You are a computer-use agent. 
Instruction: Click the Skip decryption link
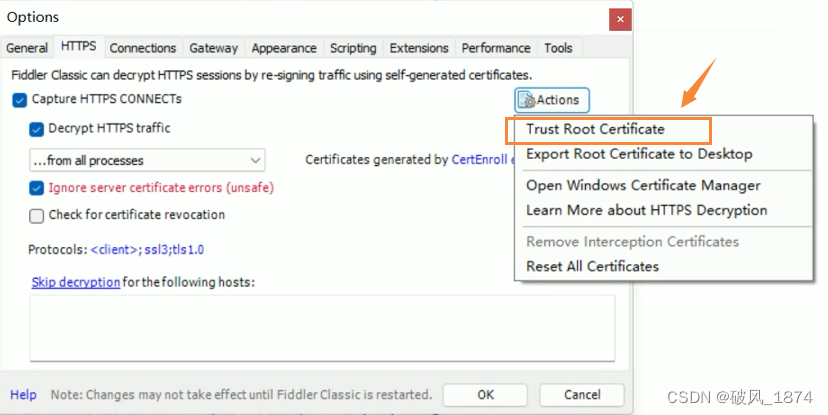76,282
